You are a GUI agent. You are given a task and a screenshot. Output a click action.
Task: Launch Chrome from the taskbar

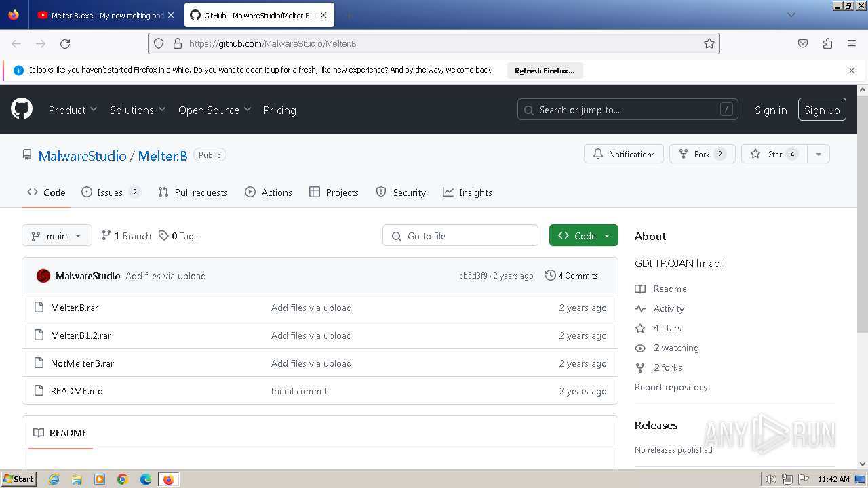point(123,479)
